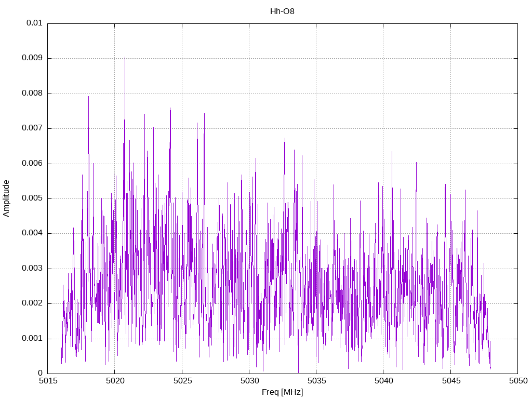Click the 5040 x-axis tick label
Viewport: 532px width, 399px height.
[384, 381]
